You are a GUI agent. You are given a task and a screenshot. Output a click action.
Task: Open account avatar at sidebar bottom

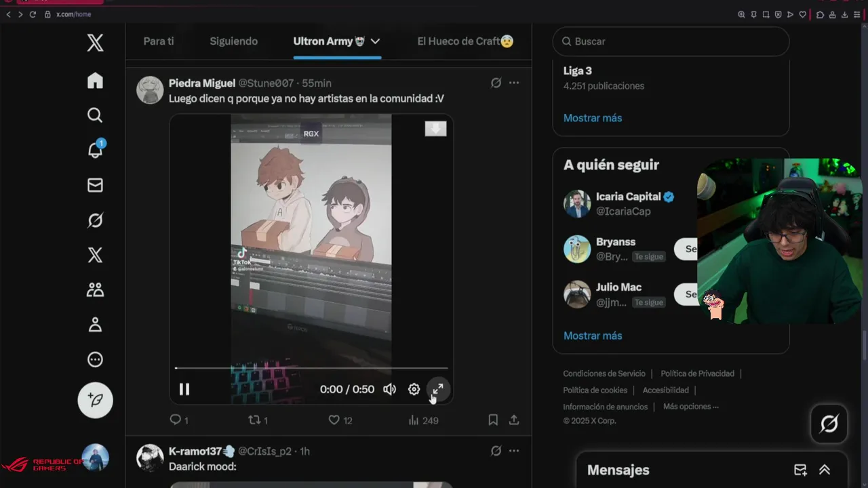click(95, 457)
